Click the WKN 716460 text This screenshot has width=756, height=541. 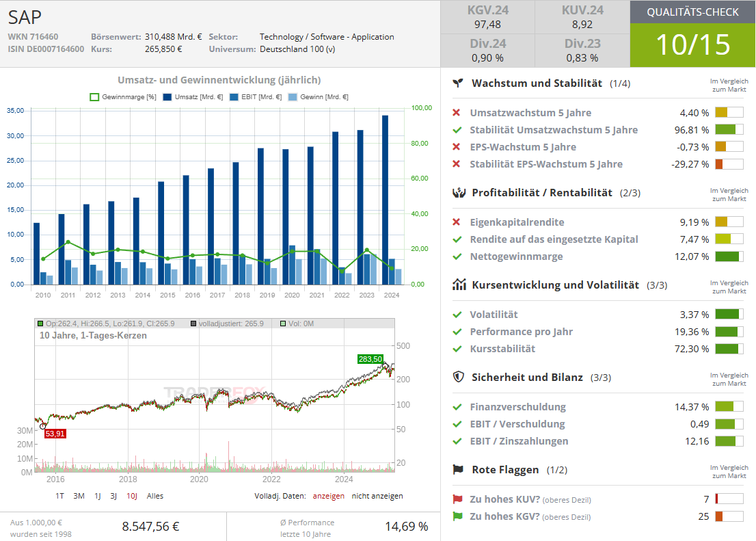pyautogui.click(x=33, y=37)
